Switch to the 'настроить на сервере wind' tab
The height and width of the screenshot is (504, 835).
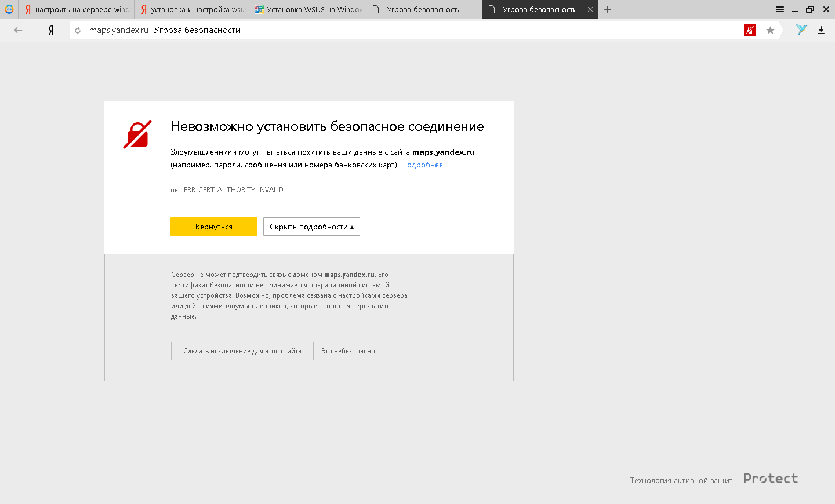pyautogui.click(x=77, y=9)
